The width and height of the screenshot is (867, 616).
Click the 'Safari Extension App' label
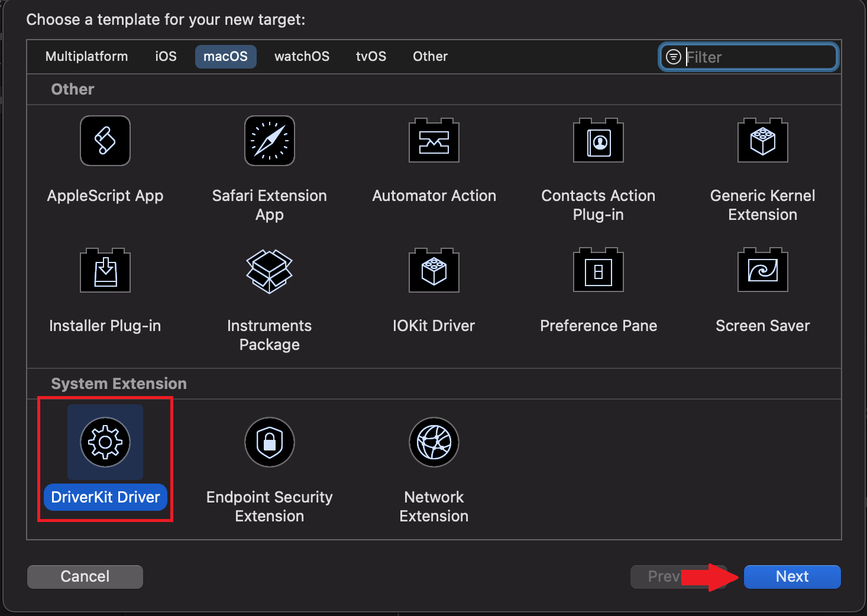pyautogui.click(x=270, y=205)
